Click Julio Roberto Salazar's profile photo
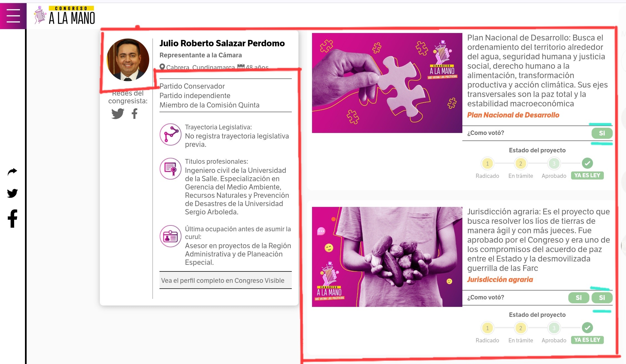Image resolution: width=626 pixels, height=364 pixels. click(x=128, y=60)
